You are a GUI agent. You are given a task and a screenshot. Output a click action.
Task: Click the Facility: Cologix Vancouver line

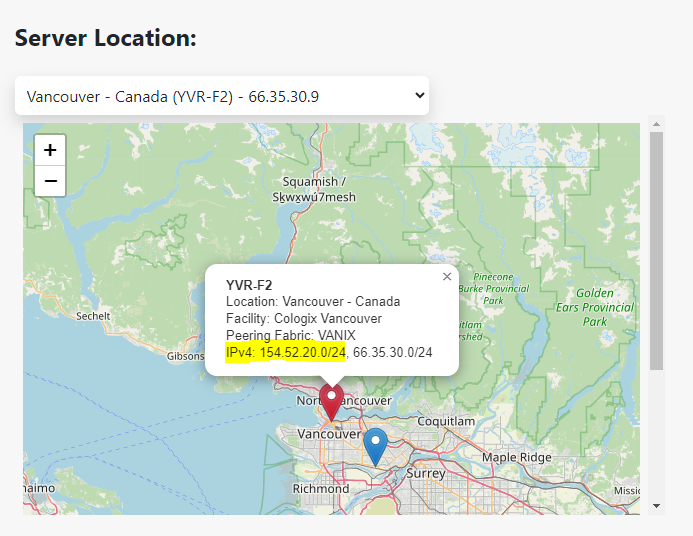coord(304,318)
